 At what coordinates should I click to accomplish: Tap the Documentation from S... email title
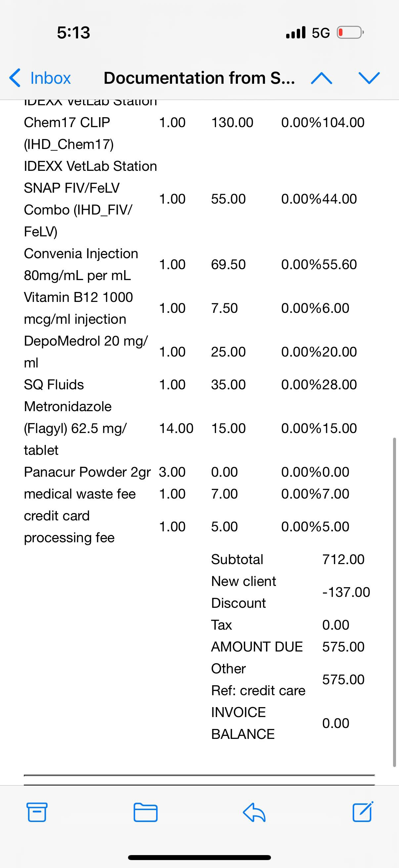[x=199, y=78]
